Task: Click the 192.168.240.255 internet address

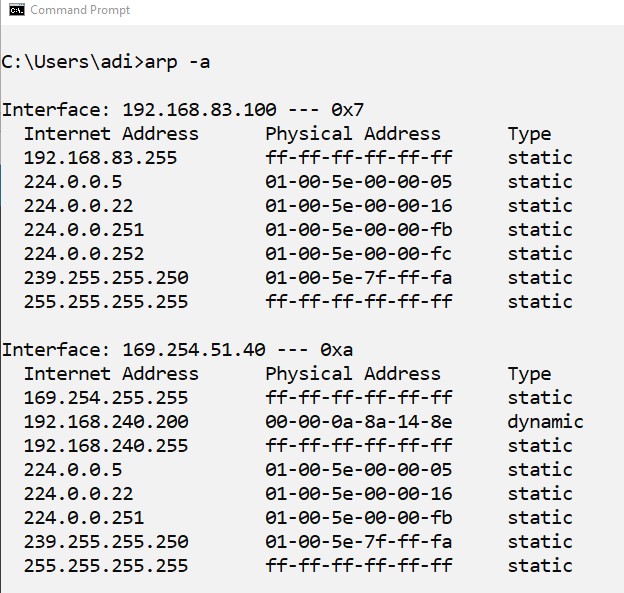Action: coord(106,446)
